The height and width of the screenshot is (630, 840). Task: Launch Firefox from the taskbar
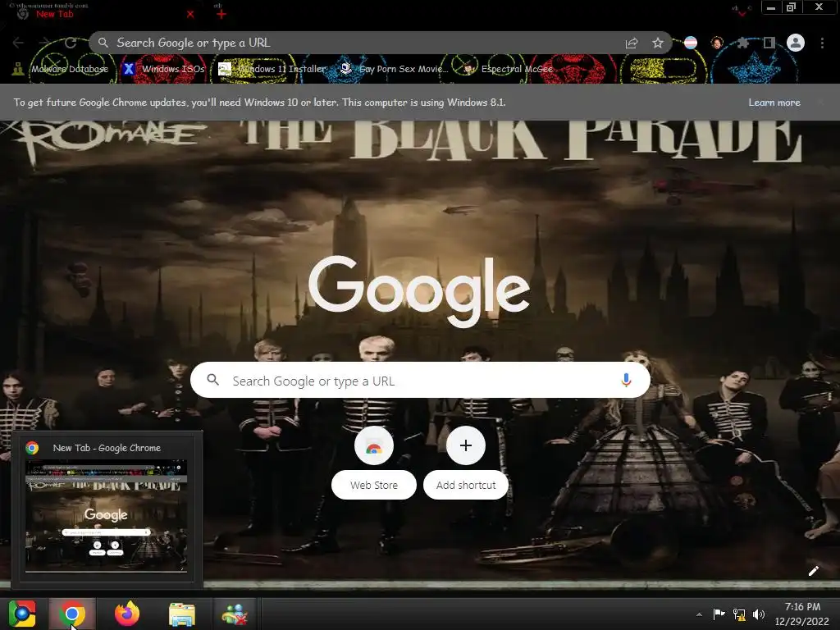127,614
